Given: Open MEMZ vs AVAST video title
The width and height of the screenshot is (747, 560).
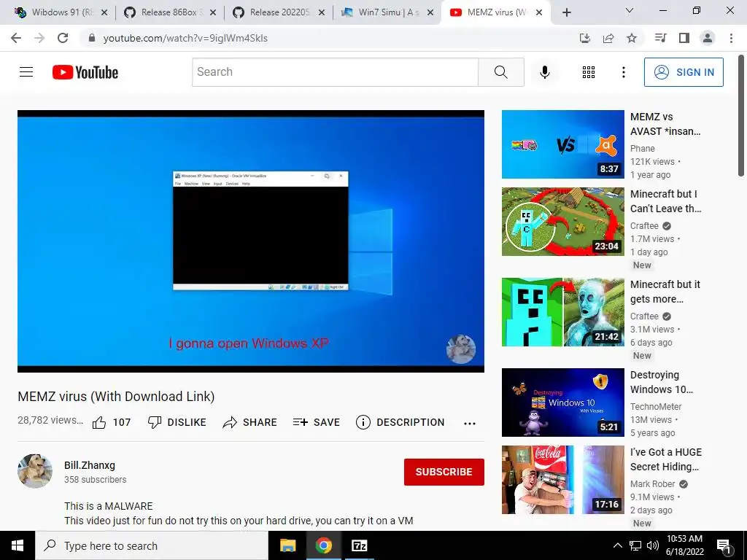Looking at the screenshot, I should point(665,124).
